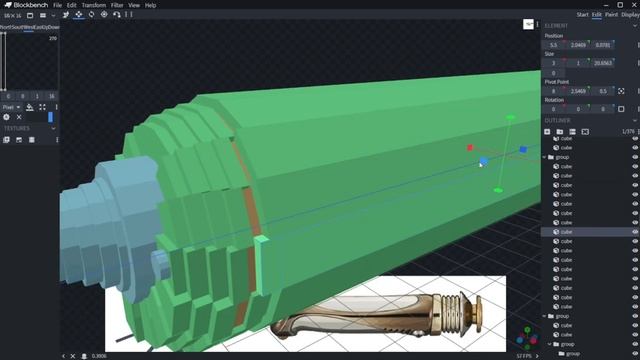Click the Position X field showing 5.5
Image resolution: width=640 pixels, height=360 pixels.
(x=553, y=45)
